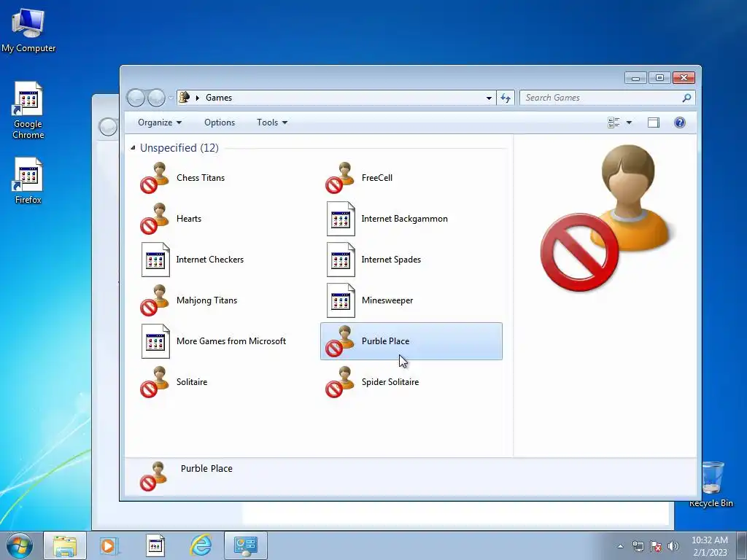Click the Minesweeper label
This screenshot has height=560, width=747.
[387, 300]
